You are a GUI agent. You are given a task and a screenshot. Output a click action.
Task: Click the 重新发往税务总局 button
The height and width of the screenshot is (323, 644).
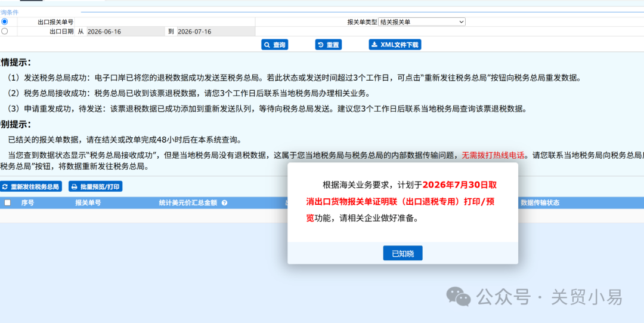[31, 186]
